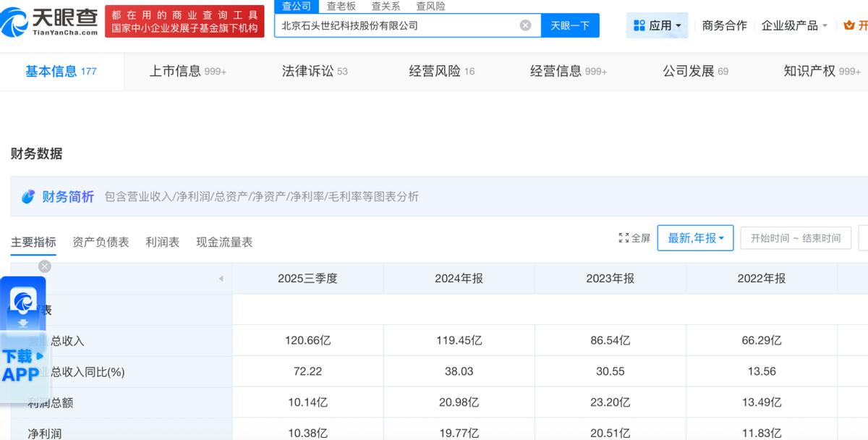Click the 13.49亿 total profit cell

pyautogui.click(x=761, y=402)
